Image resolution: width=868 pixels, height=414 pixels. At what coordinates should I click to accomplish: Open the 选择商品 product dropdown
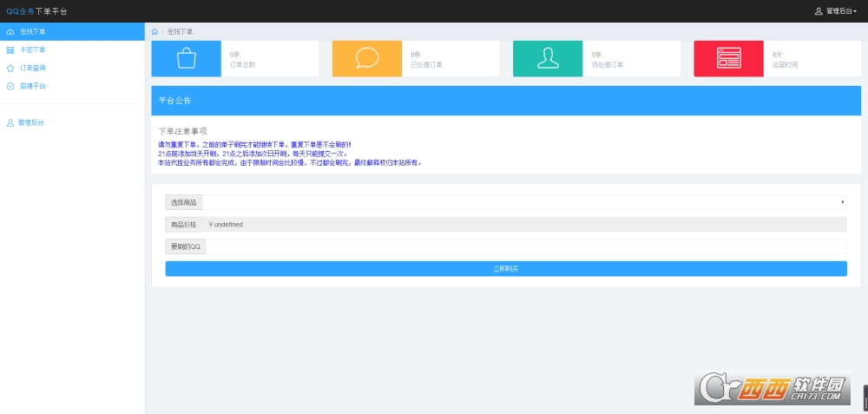(x=524, y=202)
